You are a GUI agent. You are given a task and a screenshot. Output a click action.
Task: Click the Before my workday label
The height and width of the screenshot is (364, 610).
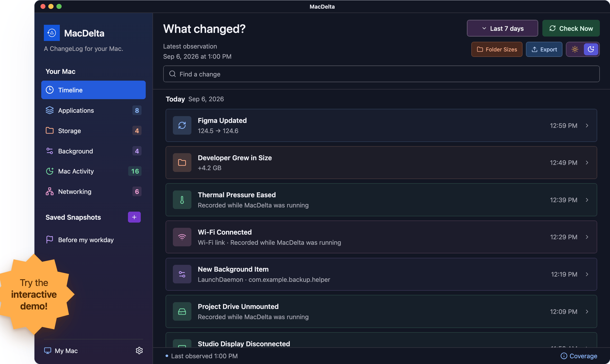[x=86, y=240]
